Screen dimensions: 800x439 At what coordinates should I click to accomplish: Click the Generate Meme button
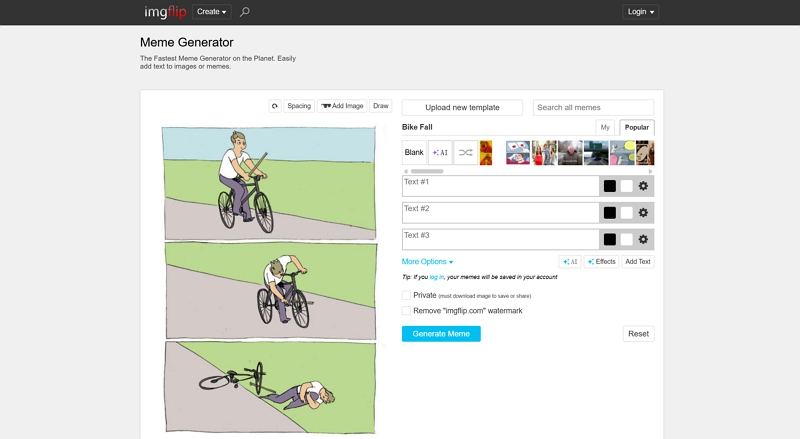click(441, 333)
